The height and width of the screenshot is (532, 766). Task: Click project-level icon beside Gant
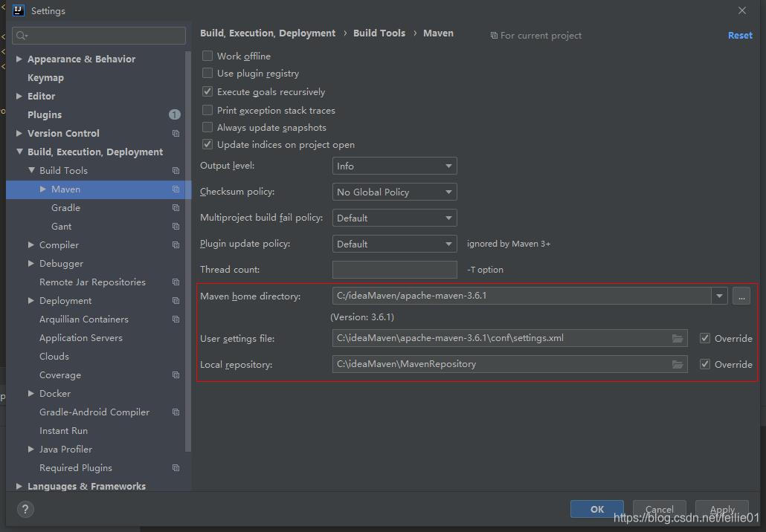pyautogui.click(x=176, y=227)
